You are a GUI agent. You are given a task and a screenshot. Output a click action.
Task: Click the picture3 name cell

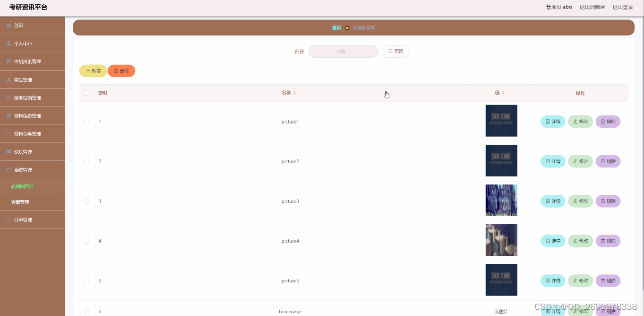click(x=290, y=201)
